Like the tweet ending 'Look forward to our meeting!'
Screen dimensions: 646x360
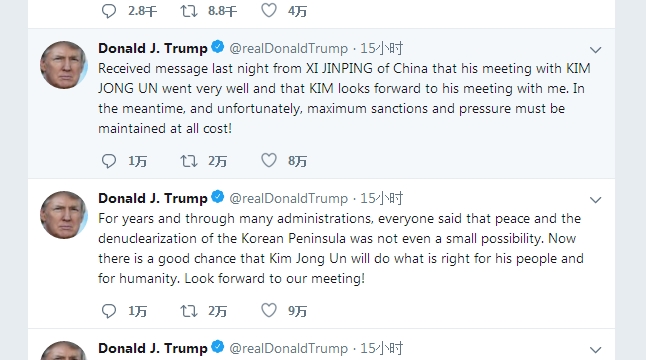tap(269, 310)
